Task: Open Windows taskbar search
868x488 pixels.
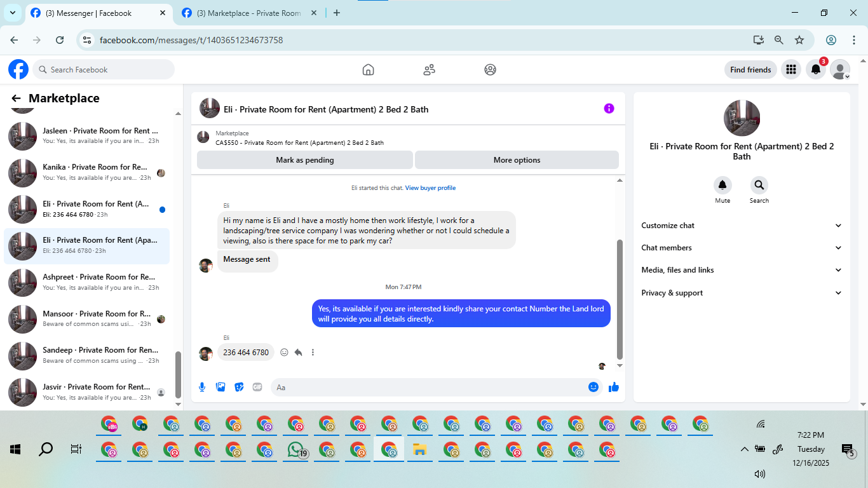Action: click(46, 449)
